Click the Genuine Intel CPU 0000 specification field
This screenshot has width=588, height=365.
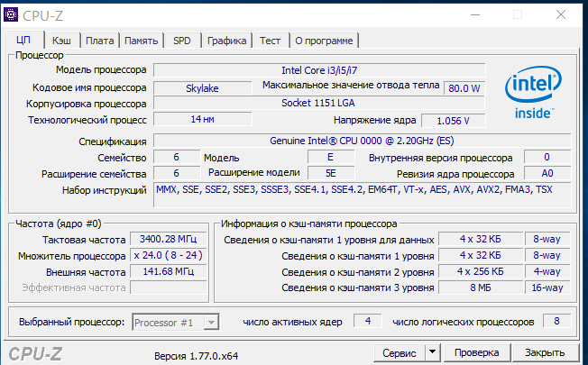[362, 141]
